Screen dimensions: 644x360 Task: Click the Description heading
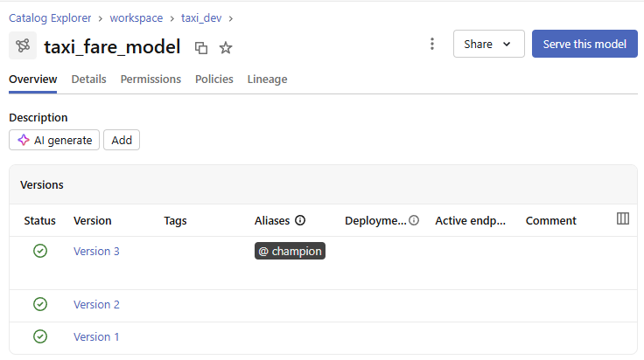pyautogui.click(x=38, y=118)
